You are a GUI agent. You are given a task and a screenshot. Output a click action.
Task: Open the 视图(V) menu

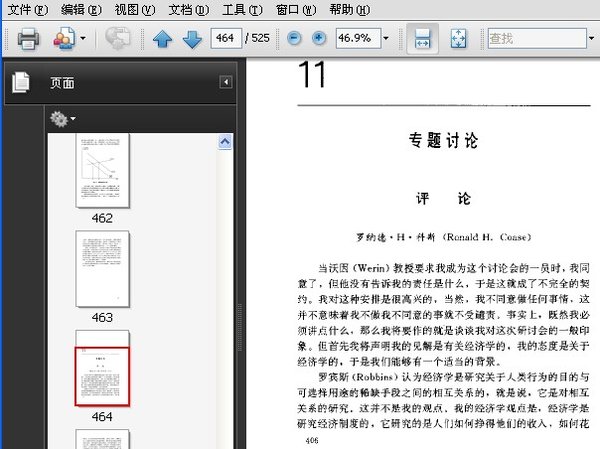click(x=135, y=9)
